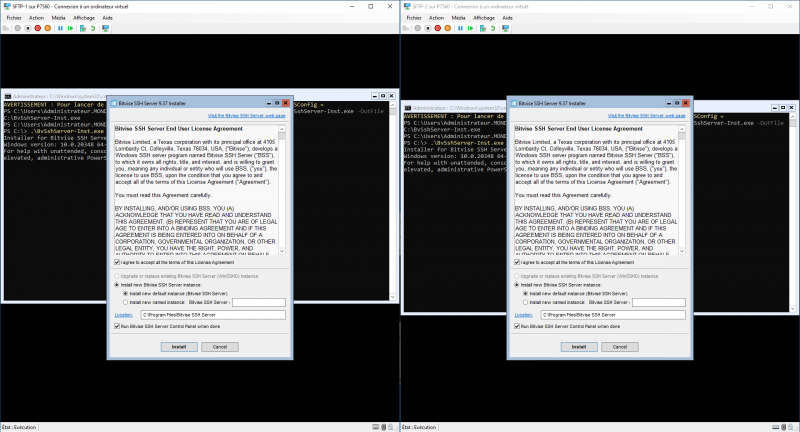Click Bitvise installer title icon in SFTP-2
The image size is (800, 432).
514,103
